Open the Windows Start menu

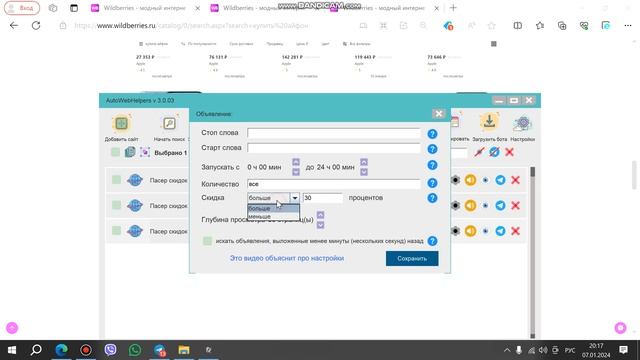tap(12, 350)
